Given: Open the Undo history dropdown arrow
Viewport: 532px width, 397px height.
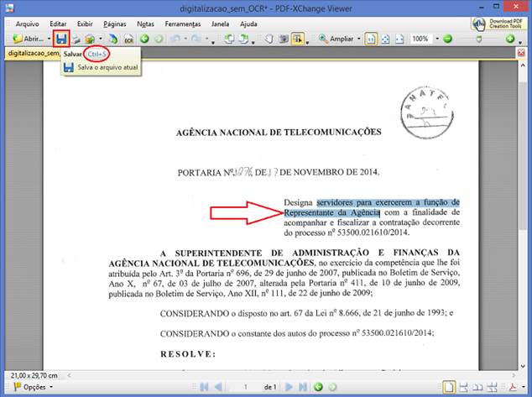Looking at the screenshot, I should pyautogui.click(x=185, y=39).
